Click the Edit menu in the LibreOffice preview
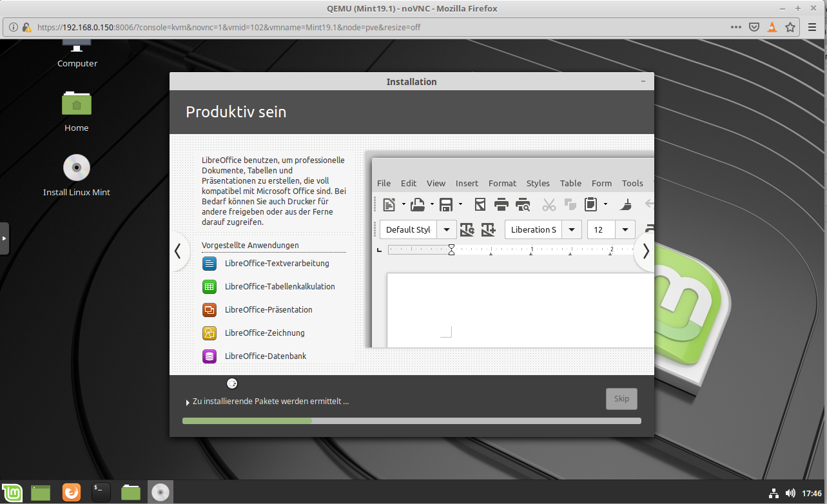Screen dimensions: 827x504 tap(409, 183)
